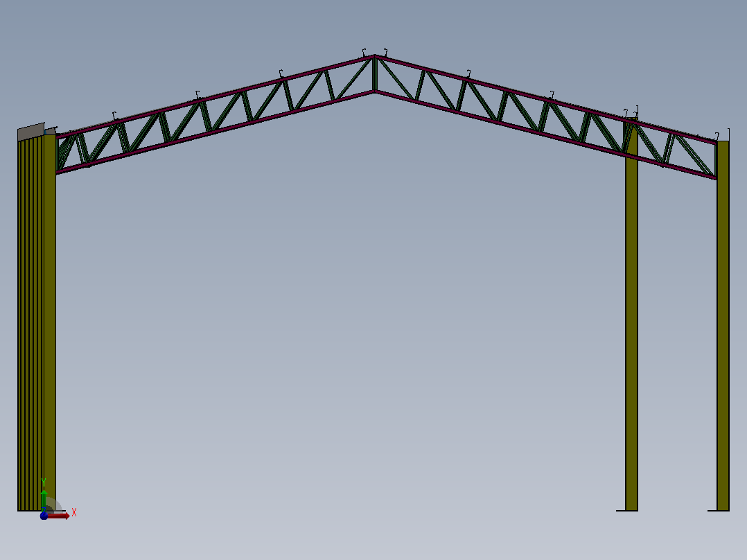Screen dimensions: 747x560
Task: Select the far right olive column
Action: [x=723, y=326]
